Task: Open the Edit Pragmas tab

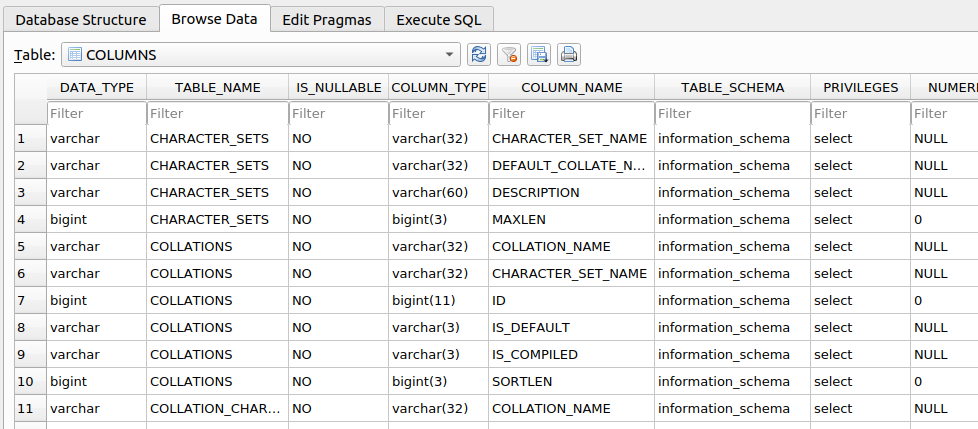Action: pos(327,19)
